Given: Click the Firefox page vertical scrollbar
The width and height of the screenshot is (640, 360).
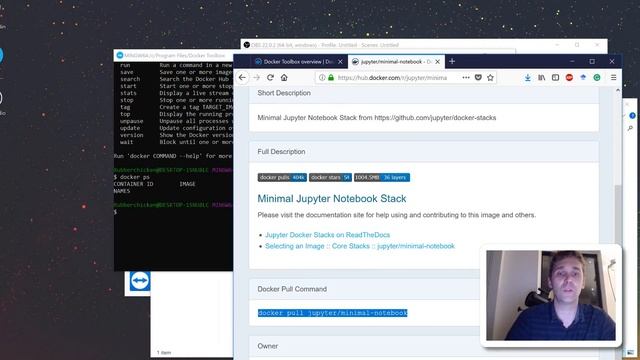Looking at the screenshot, I should [x=618, y=214].
